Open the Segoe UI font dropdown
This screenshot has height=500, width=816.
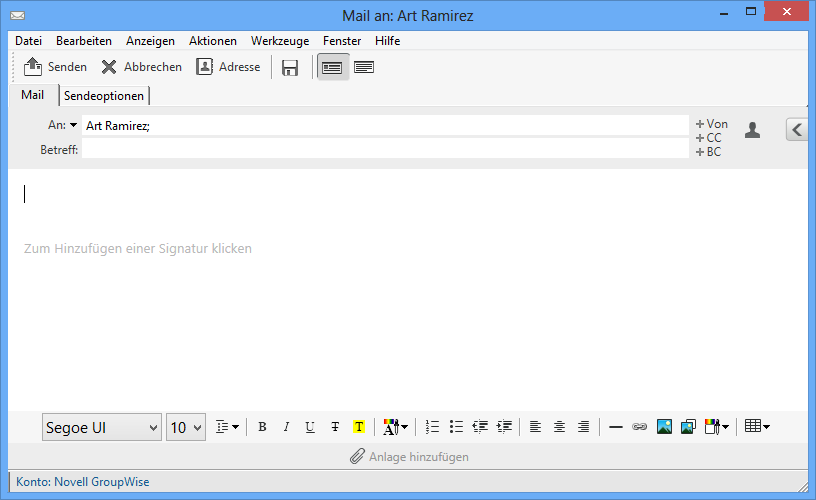click(102, 427)
